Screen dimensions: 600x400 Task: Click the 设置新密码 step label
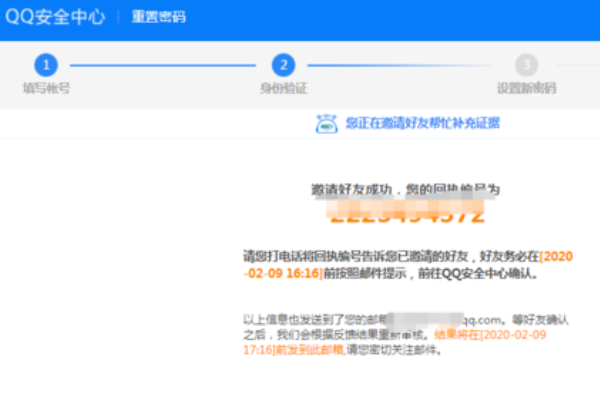(x=527, y=88)
